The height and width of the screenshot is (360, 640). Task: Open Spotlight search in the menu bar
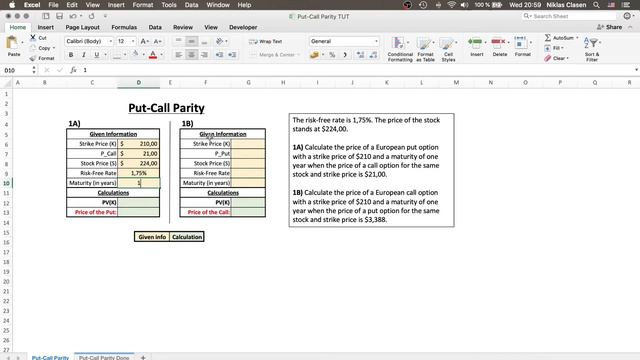pyautogui.click(x=596, y=5)
